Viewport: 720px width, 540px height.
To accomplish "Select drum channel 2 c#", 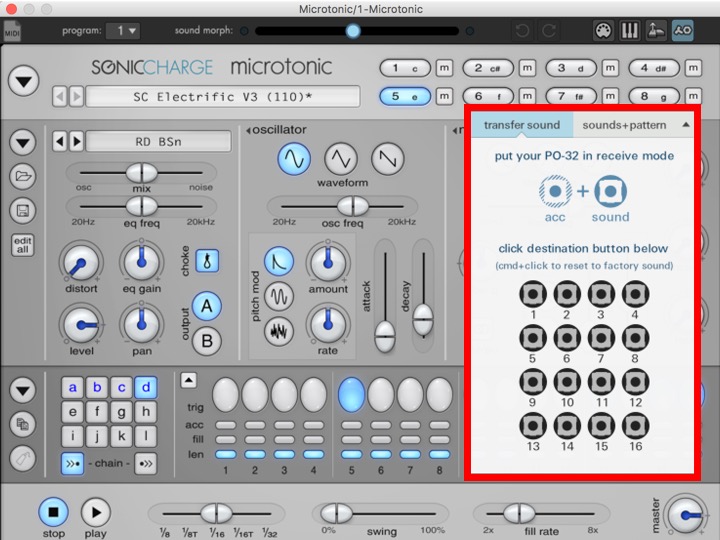I will point(488,68).
